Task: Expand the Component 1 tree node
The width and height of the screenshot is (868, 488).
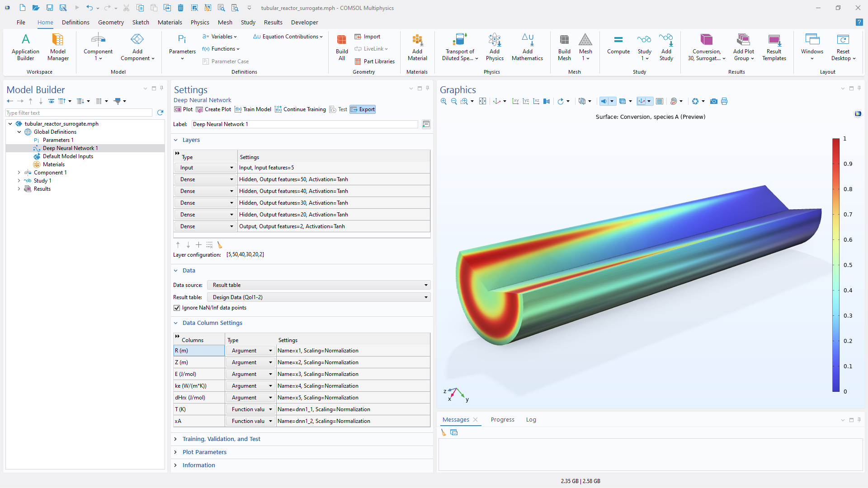Action: point(19,173)
